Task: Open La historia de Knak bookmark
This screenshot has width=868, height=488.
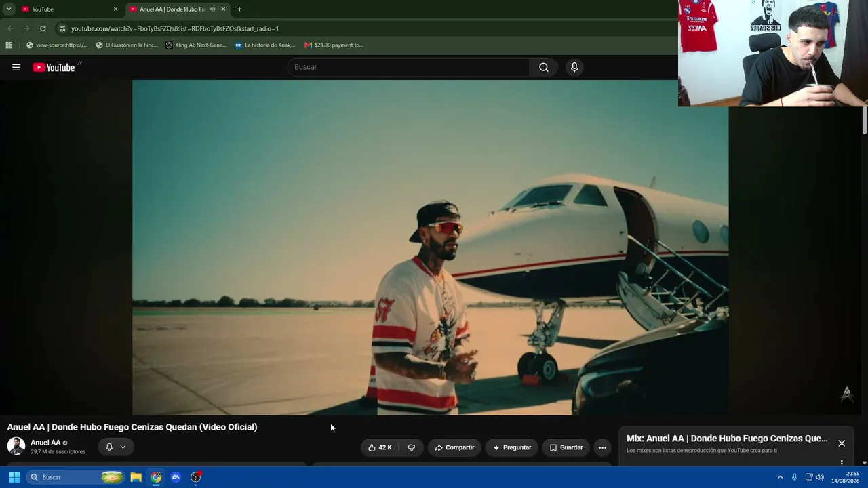Action: pos(265,45)
